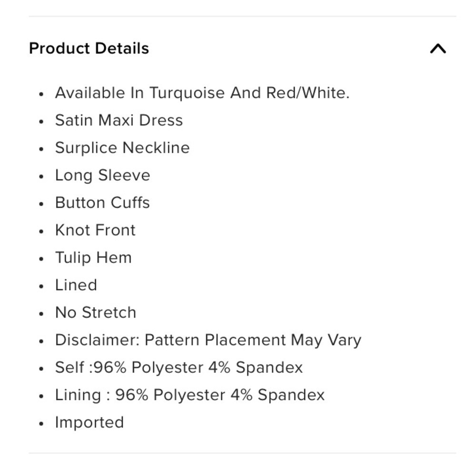476x476 pixels.
Task: Click the bullet marker before Tulip Hem
Action: coord(41,259)
